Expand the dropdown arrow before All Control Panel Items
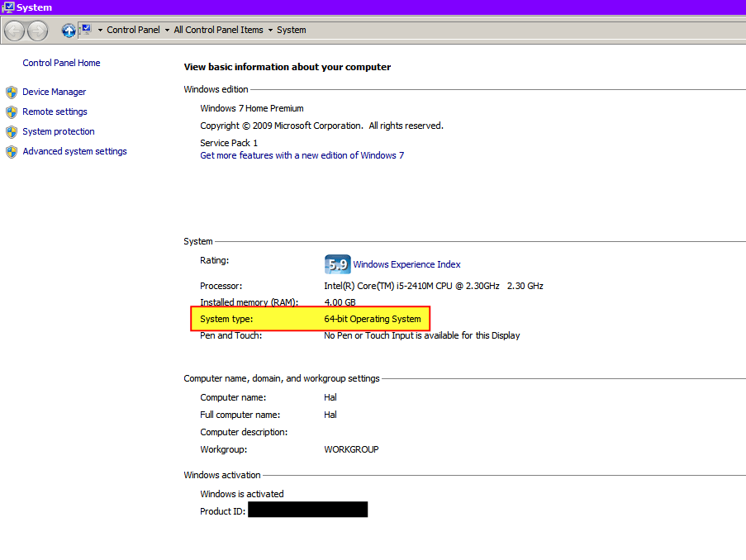This screenshot has width=746, height=560. [166, 31]
